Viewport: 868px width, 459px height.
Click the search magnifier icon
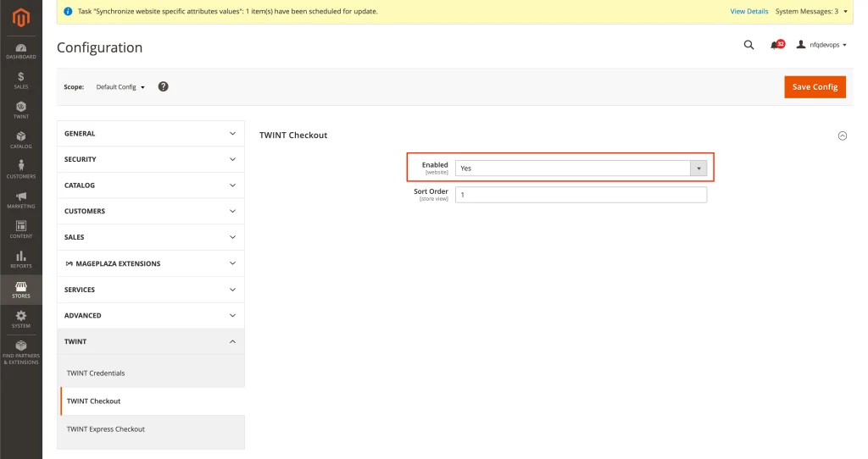tap(748, 45)
